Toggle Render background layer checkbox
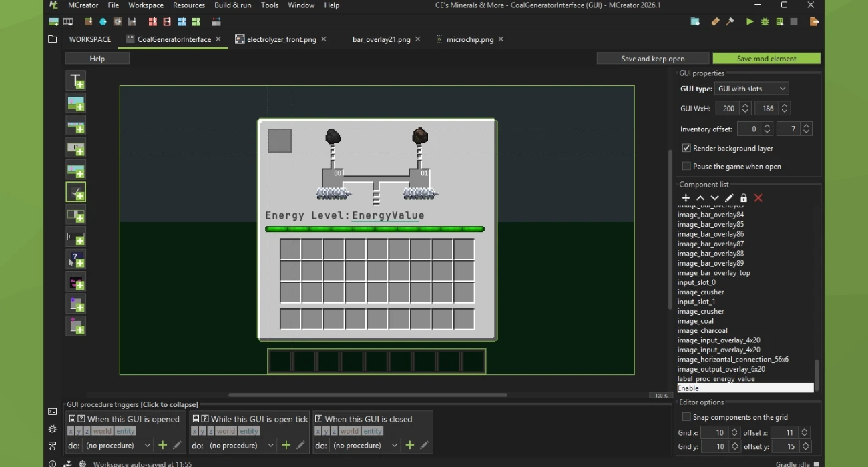868x467 pixels. coord(686,148)
